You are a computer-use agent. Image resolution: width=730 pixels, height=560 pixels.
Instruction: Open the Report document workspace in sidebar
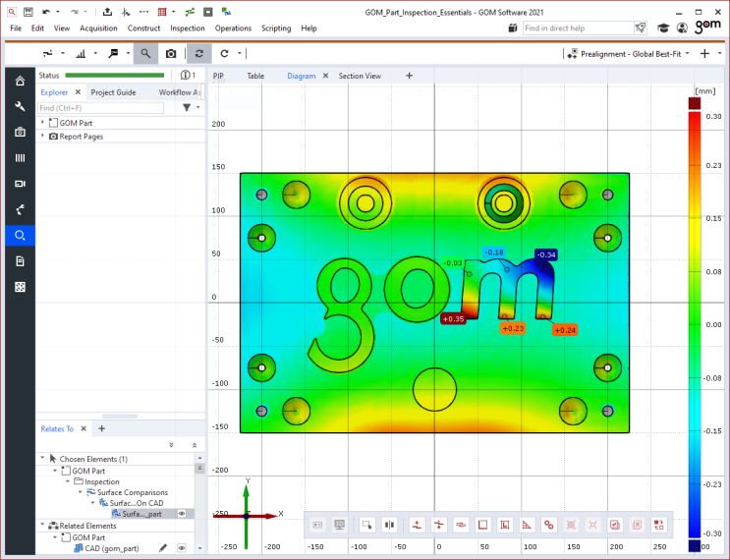20,261
